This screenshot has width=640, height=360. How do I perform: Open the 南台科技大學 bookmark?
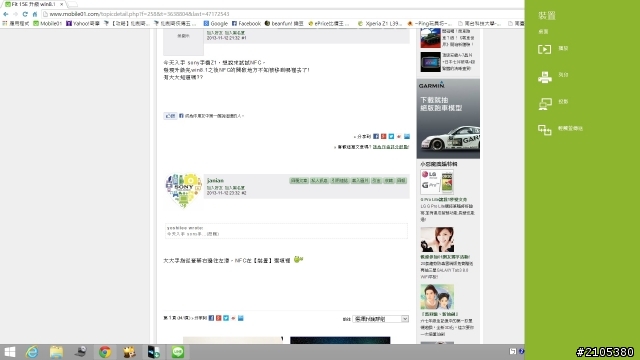[x=480, y=24]
